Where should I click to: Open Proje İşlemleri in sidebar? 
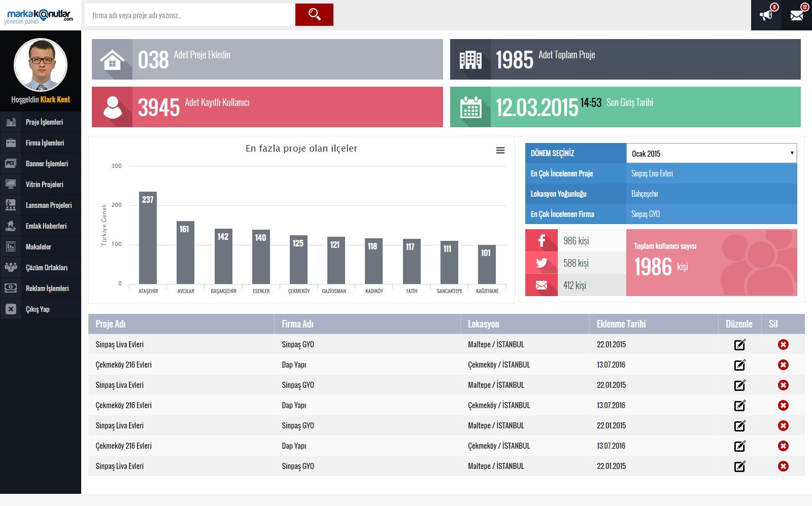click(x=44, y=122)
